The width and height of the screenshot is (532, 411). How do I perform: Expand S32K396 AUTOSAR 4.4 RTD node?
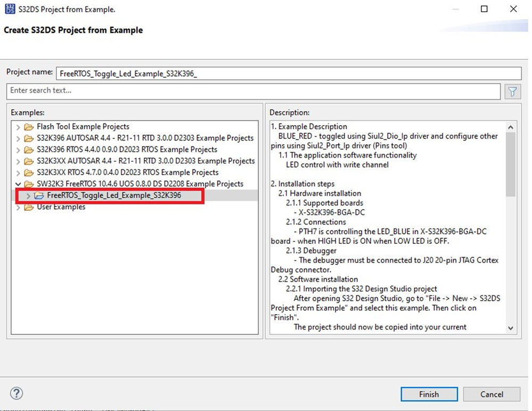click(18, 139)
